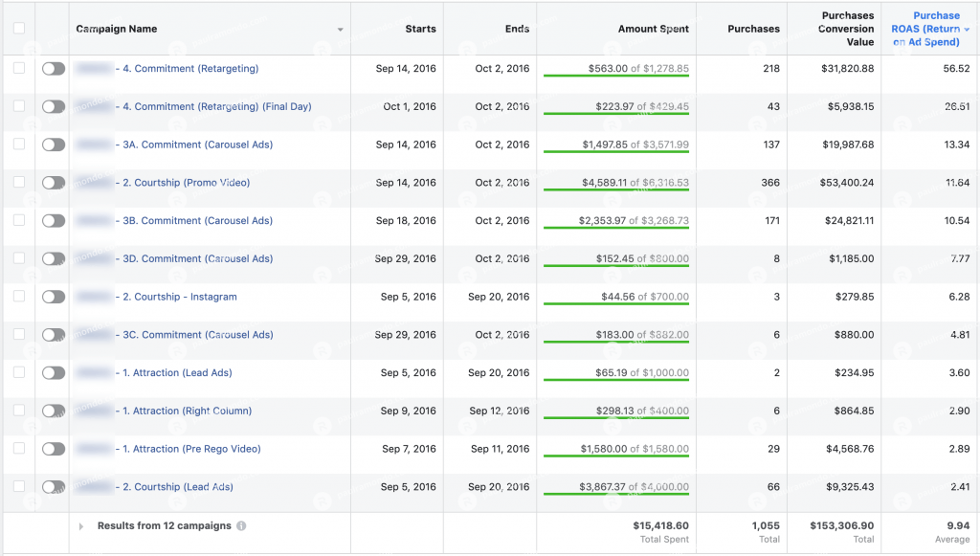Activate the 2. Courtship - Instagram campaign toggle
980x556 pixels.
[x=54, y=297]
